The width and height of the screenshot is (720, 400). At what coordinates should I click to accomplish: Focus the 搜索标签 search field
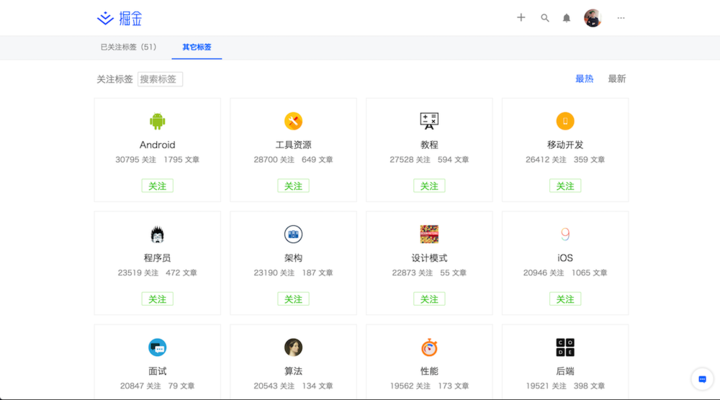(x=160, y=79)
